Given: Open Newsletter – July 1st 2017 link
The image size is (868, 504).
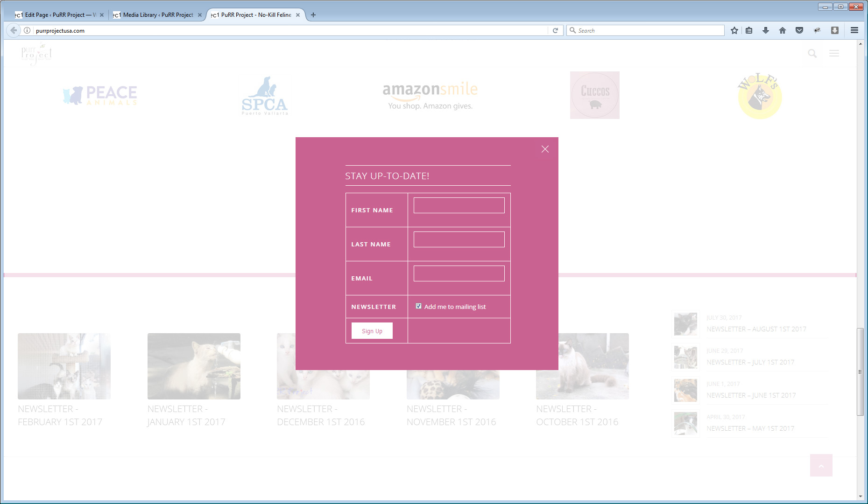Looking at the screenshot, I should click(x=750, y=362).
